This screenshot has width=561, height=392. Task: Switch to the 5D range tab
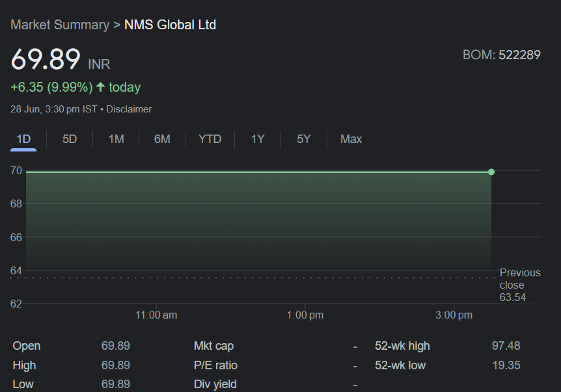(70, 139)
